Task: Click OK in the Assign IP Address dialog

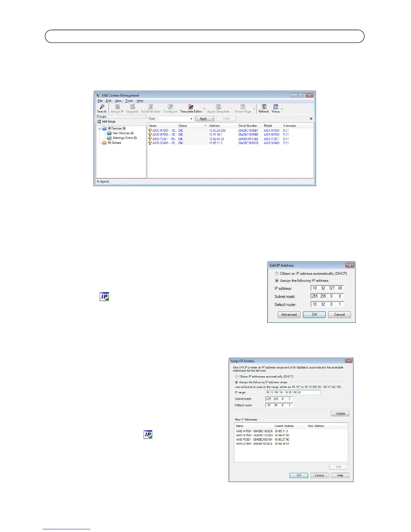Action: pos(299,475)
